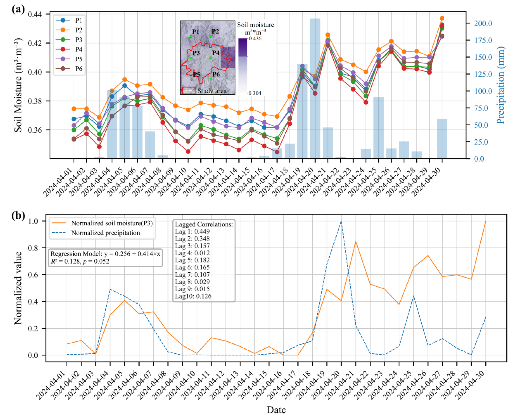Screen dimensions: 511x420
Task: Click 'Normalized soil moisture(P3)' legend entry
Action: [x=102, y=223]
